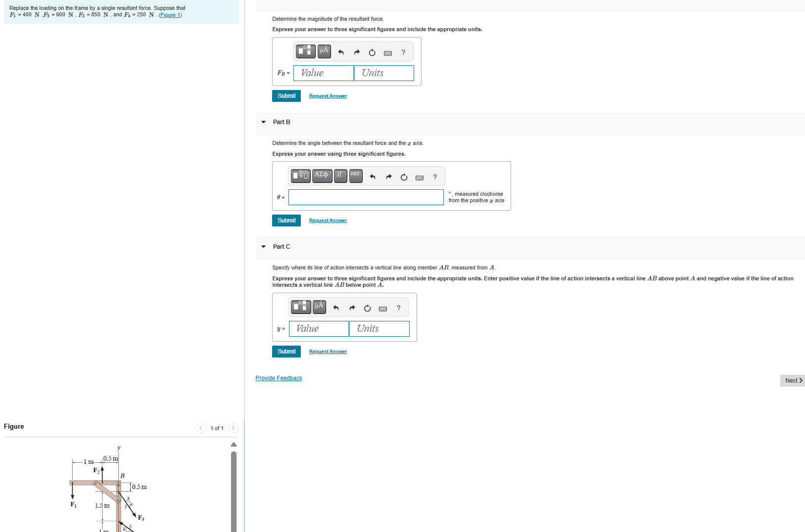This screenshot has width=805, height=532.
Task: Open help for the Part C answer
Action: pos(398,308)
